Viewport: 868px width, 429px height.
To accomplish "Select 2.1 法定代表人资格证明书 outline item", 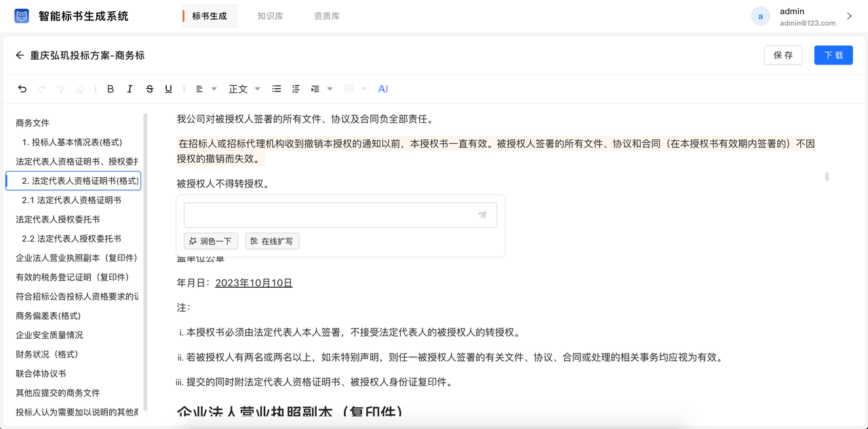I will tap(71, 200).
